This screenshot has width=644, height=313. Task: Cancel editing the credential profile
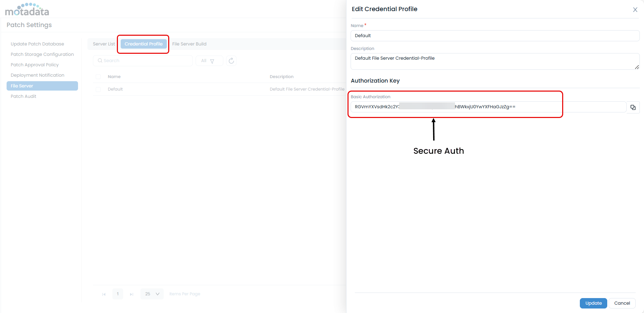pyautogui.click(x=622, y=303)
